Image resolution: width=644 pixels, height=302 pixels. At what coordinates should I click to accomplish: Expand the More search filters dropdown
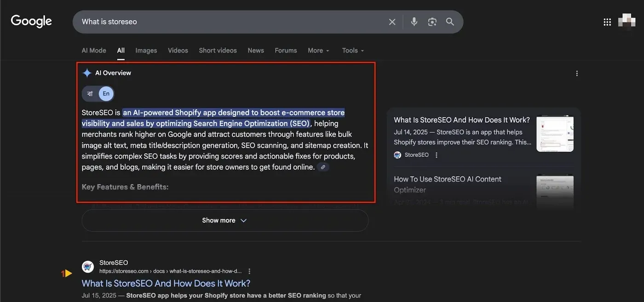(x=319, y=51)
